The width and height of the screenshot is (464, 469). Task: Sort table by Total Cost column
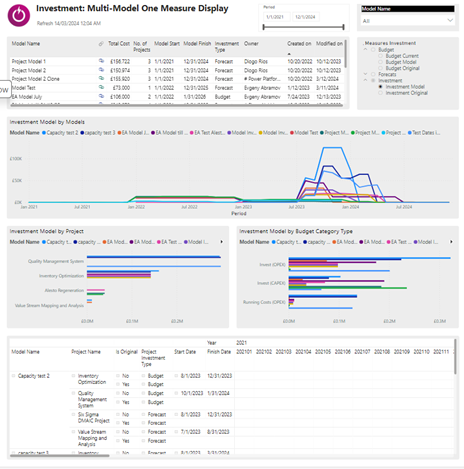(119, 44)
